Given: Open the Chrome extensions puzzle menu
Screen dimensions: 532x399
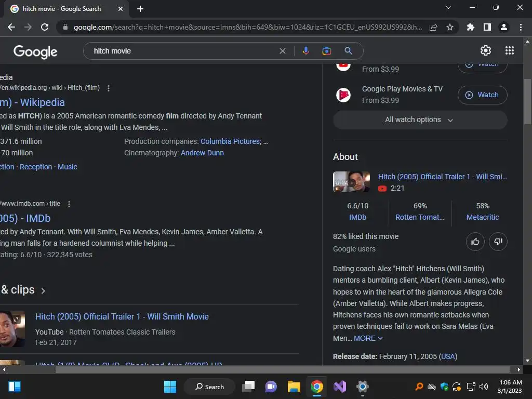Looking at the screenshot, I should click(x=471, y=27).
